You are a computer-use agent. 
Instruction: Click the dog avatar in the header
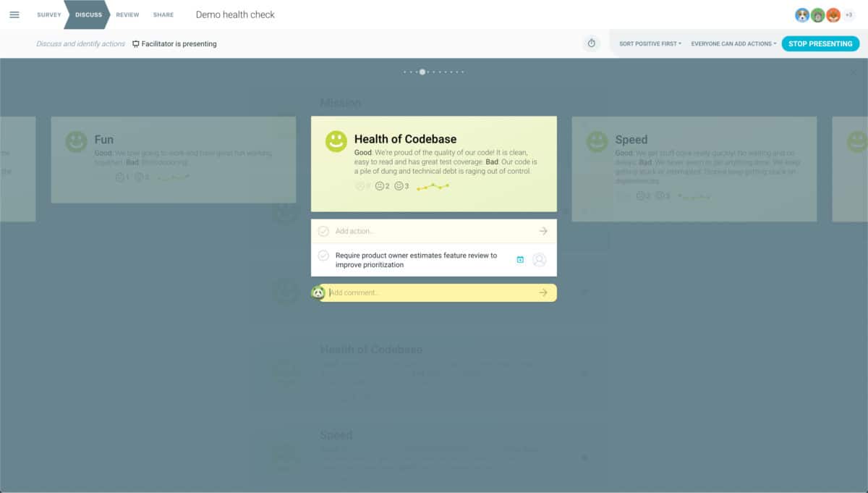point(802,15)
